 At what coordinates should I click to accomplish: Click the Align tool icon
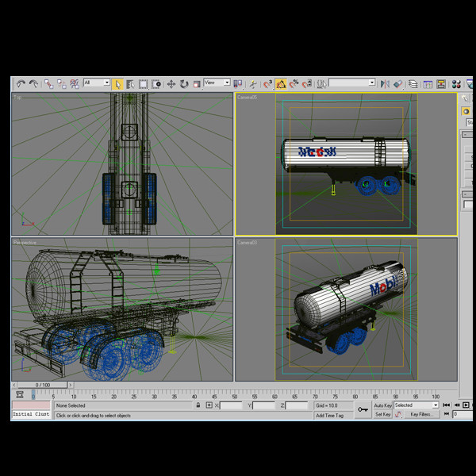click(x=398, y=84)
